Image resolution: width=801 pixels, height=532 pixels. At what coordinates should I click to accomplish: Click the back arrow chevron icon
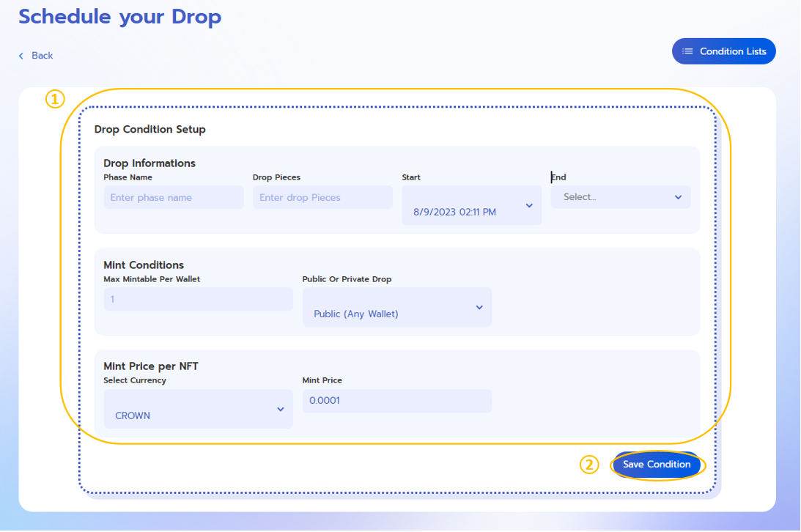point(21,56)
